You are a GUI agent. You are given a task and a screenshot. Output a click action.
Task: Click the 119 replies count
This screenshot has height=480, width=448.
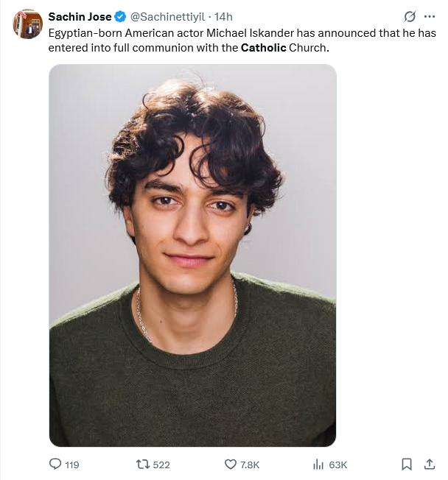(x=72, y=465)
